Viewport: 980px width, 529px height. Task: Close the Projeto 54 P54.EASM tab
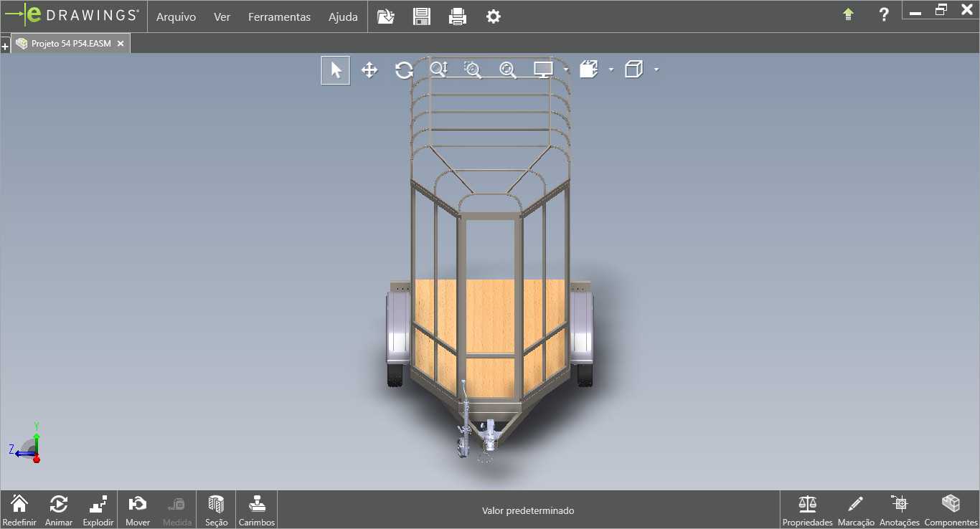pos(121,44)
